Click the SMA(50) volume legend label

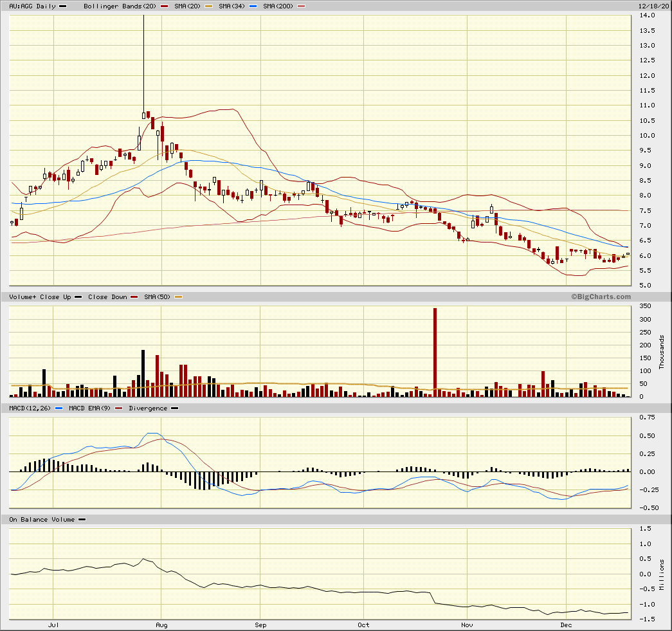158,297
